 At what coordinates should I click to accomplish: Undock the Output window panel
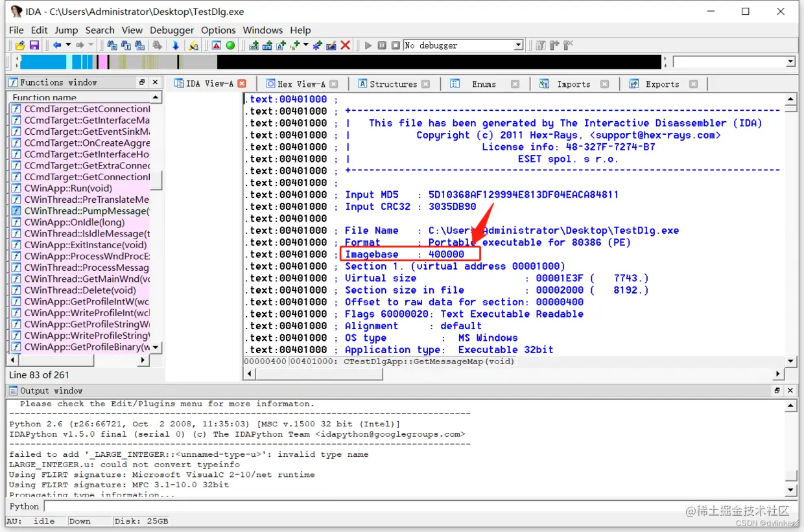pos(777,391)
